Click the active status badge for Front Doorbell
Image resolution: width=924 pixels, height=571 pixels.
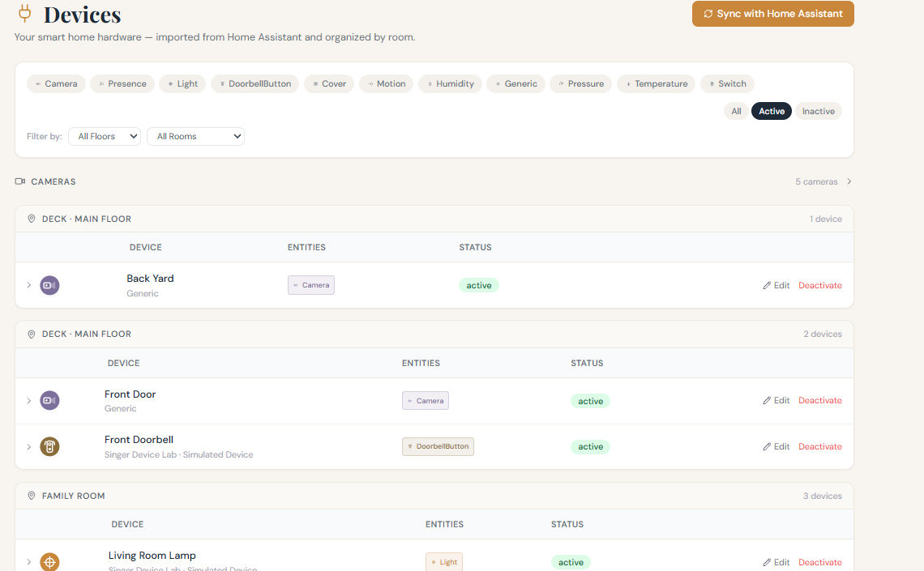coord(590,447)
